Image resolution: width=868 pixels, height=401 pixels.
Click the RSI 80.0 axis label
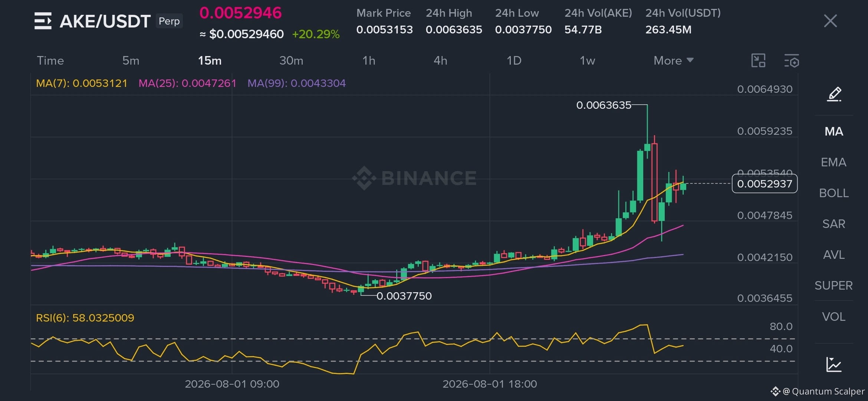click(x=781, y=326)
